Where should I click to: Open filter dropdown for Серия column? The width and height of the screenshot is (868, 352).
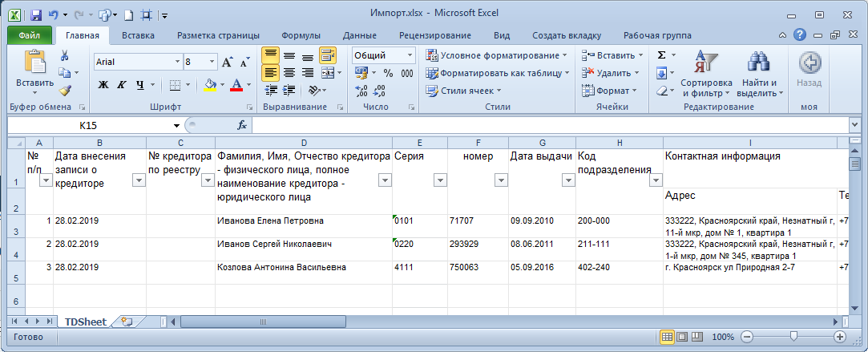pos(439,180)
